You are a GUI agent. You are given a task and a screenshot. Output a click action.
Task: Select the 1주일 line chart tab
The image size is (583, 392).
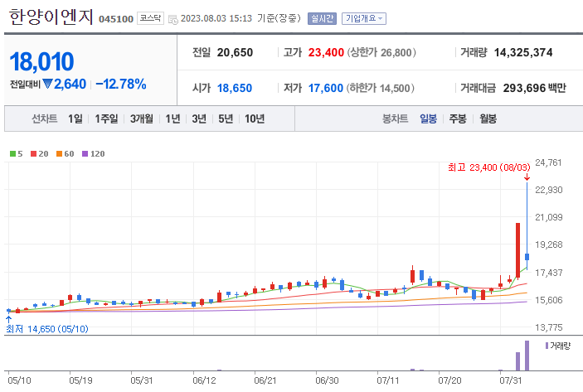point(106,119)
